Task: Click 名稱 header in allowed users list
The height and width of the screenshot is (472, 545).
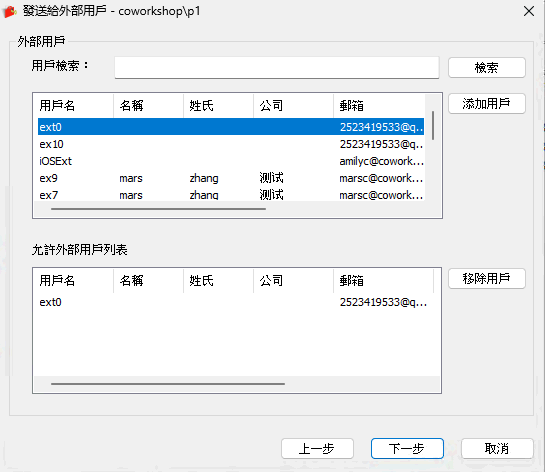Action: pyautogui.click(x=148, y=280)
